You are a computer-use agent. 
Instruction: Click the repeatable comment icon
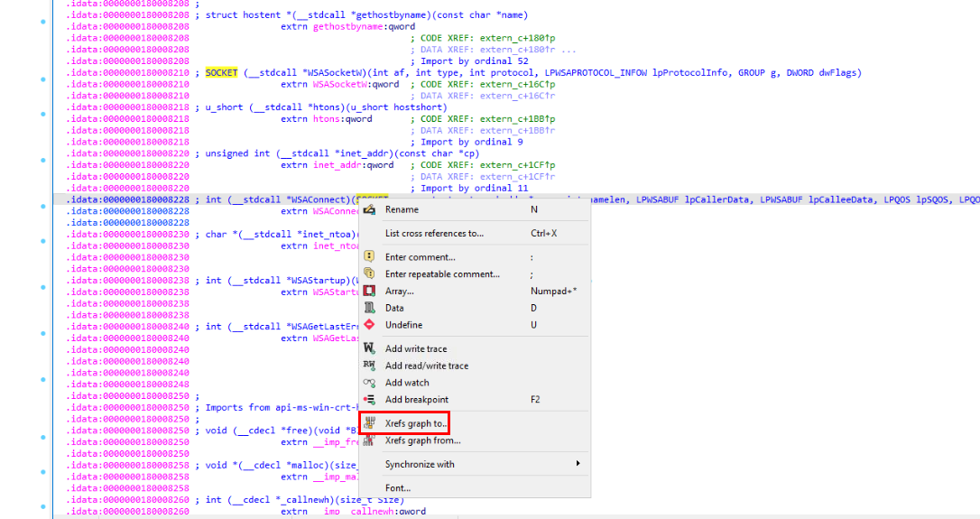(x=369, y=273)
